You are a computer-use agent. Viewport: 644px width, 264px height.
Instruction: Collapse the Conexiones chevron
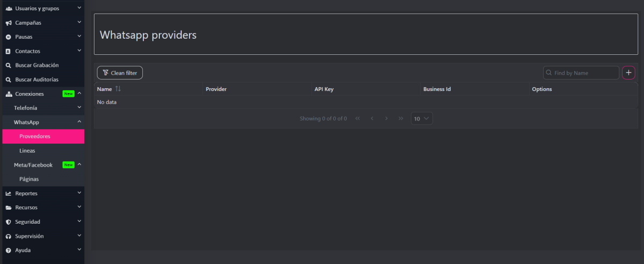tap(79, 94)
